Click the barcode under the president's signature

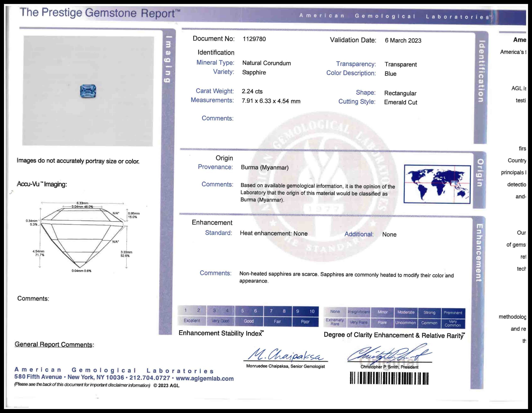click(389, 378)
